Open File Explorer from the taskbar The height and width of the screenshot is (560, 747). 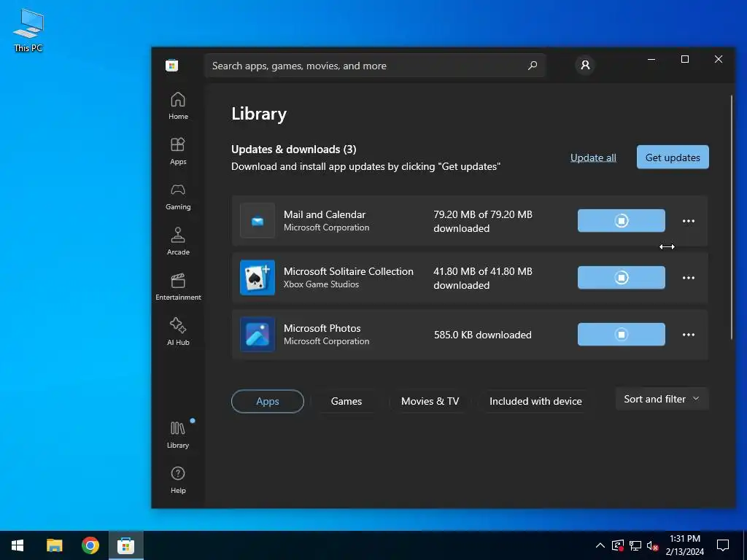tap(54, 545)
